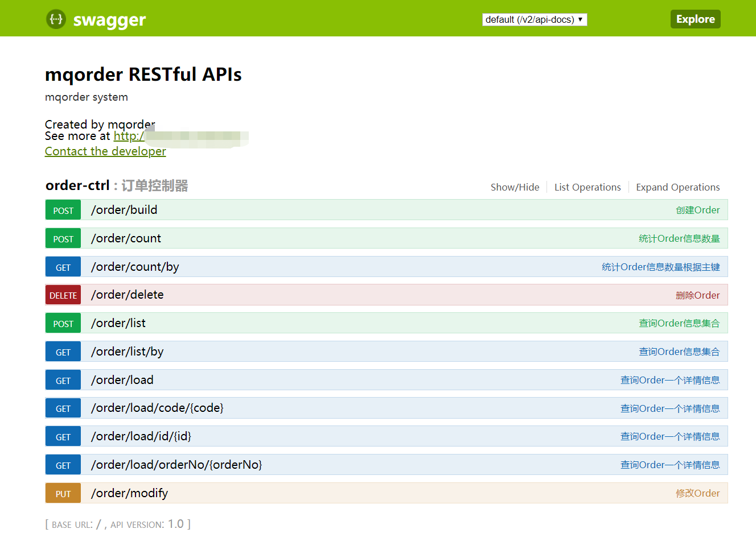The width and height of the screenshot is (756, 533).
Task: Expand the /order/load/id/{id} path
Action: coord(141,436)
